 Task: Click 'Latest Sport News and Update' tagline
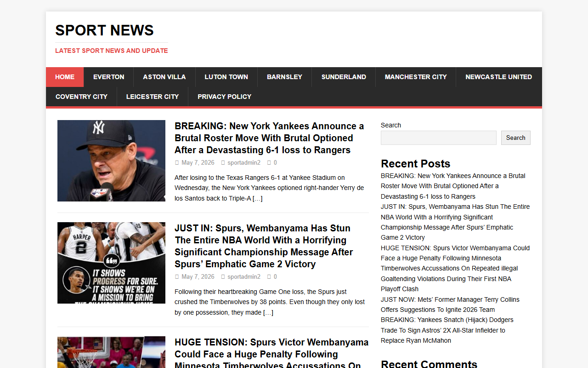[x=112, y=51]
